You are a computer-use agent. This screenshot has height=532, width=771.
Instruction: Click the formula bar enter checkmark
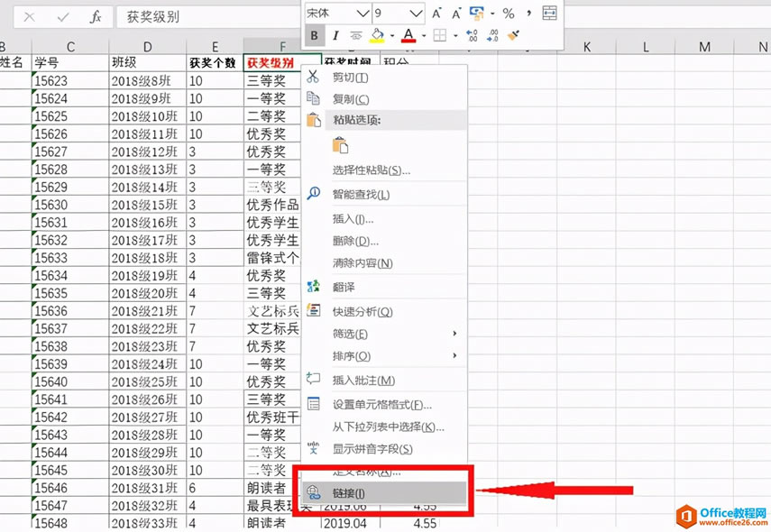tap(63, 17)
